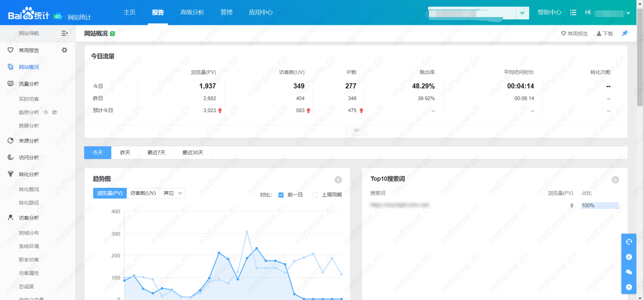Open the list menu icon beside 帮助中心
Screen dimensions: 644x300
(573, 12)
